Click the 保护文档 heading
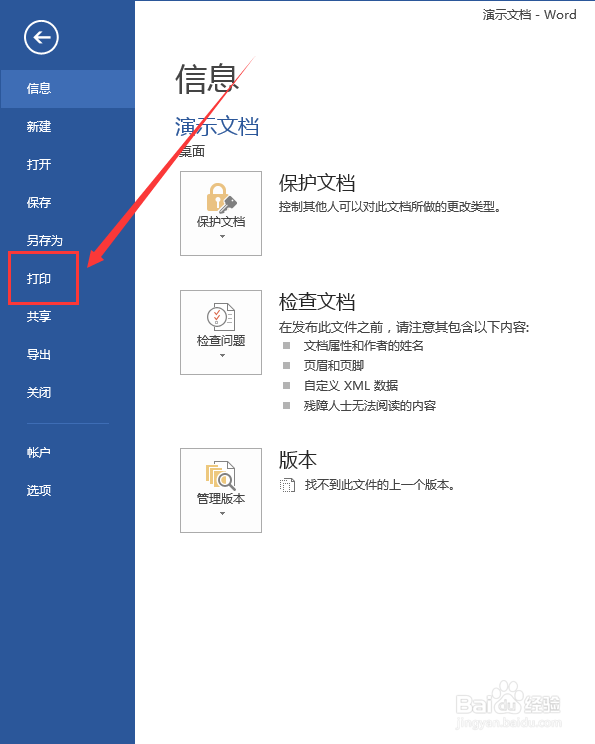 [x=317, y=183]
